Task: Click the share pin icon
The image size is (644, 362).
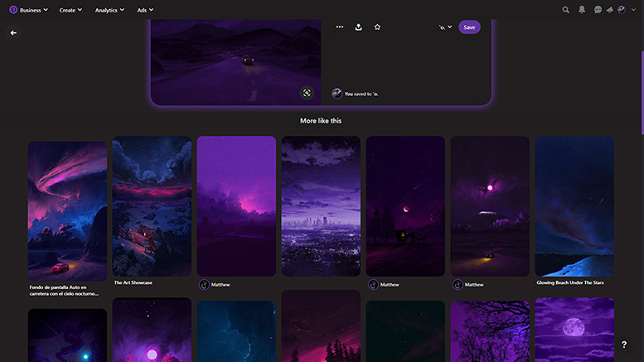Action: click(x=358, y=27)
